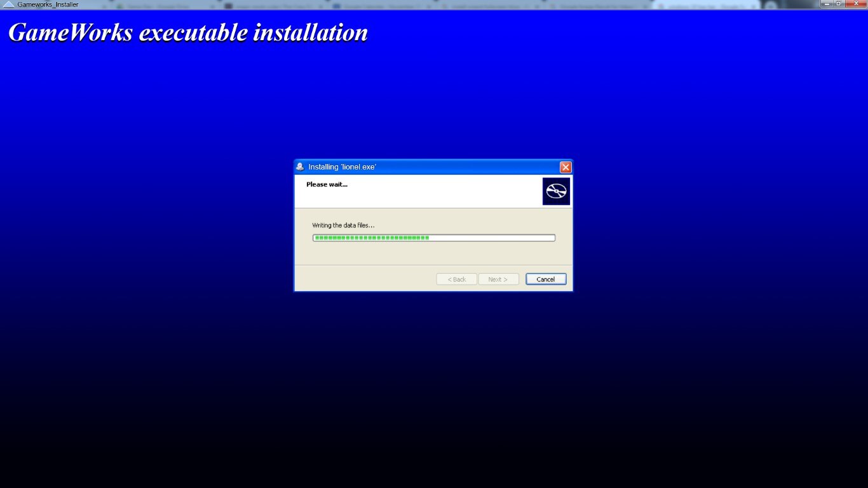Click the Gameworks_Installer window title icon

point(8,4)
